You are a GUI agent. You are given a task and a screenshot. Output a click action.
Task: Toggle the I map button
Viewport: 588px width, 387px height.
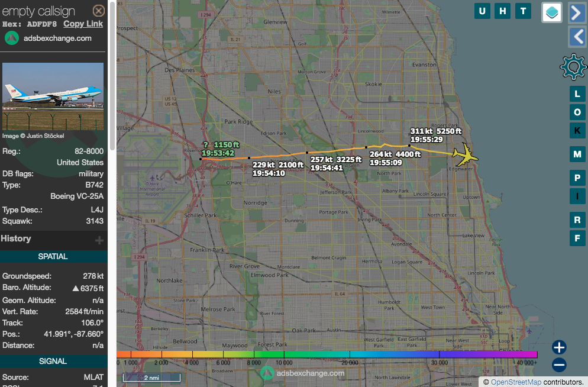577,196
